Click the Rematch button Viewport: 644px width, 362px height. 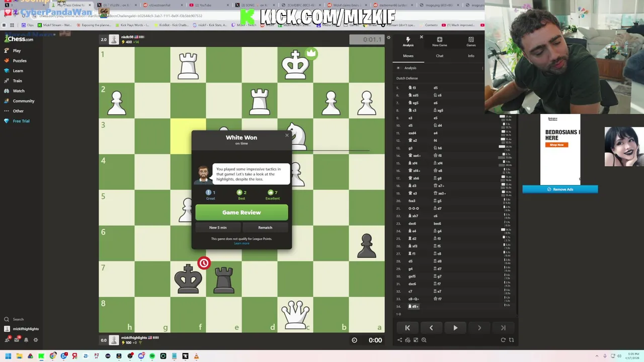point(265,228)
